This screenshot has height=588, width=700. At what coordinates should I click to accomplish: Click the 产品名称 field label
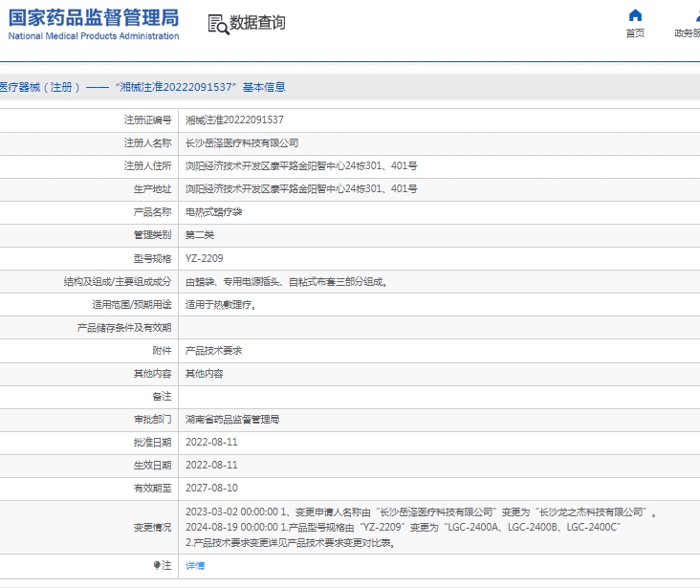152,212
